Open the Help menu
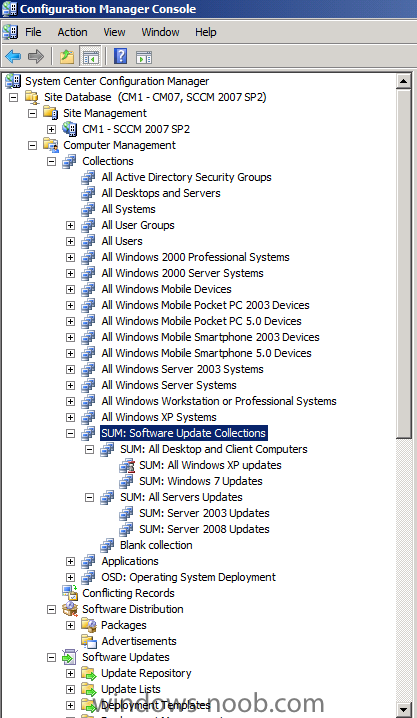 click(x=206, y=32)
